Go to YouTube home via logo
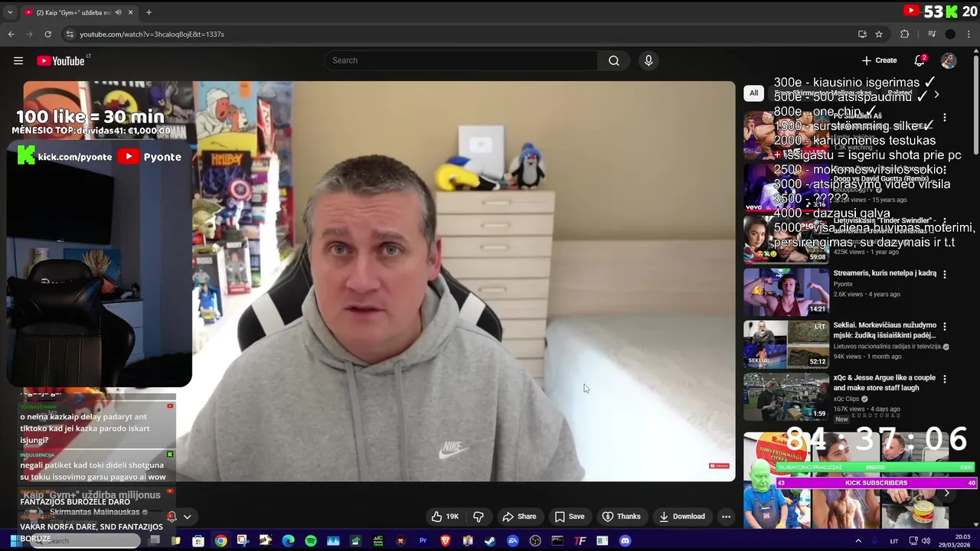 [60, 60]
